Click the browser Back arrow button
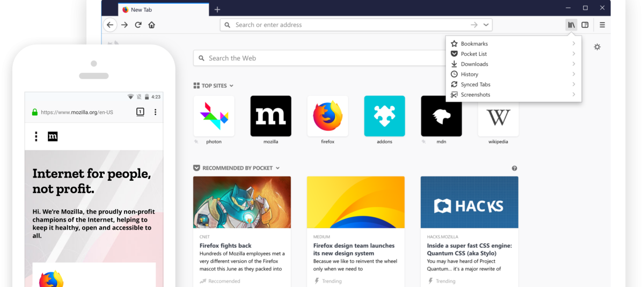Screen dimensions: 644x287 [x=110, y=25]
